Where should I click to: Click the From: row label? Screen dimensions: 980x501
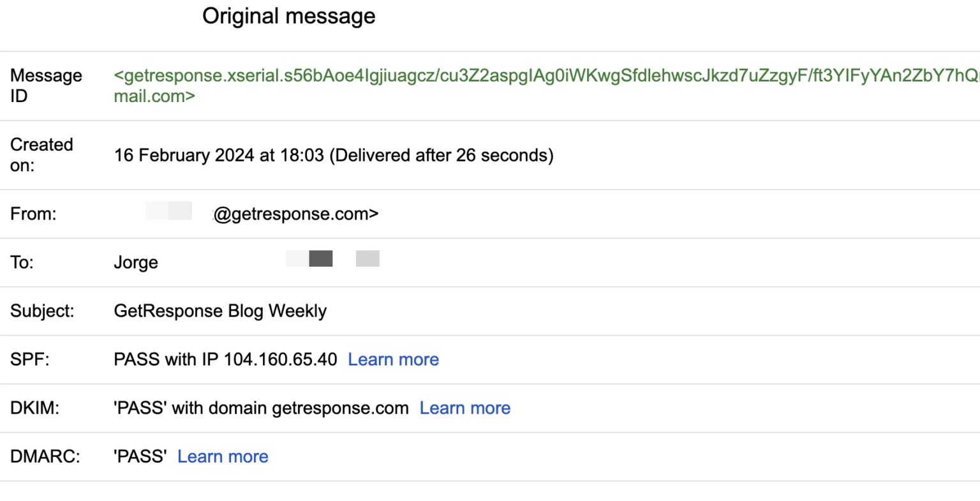click(33, 214)
